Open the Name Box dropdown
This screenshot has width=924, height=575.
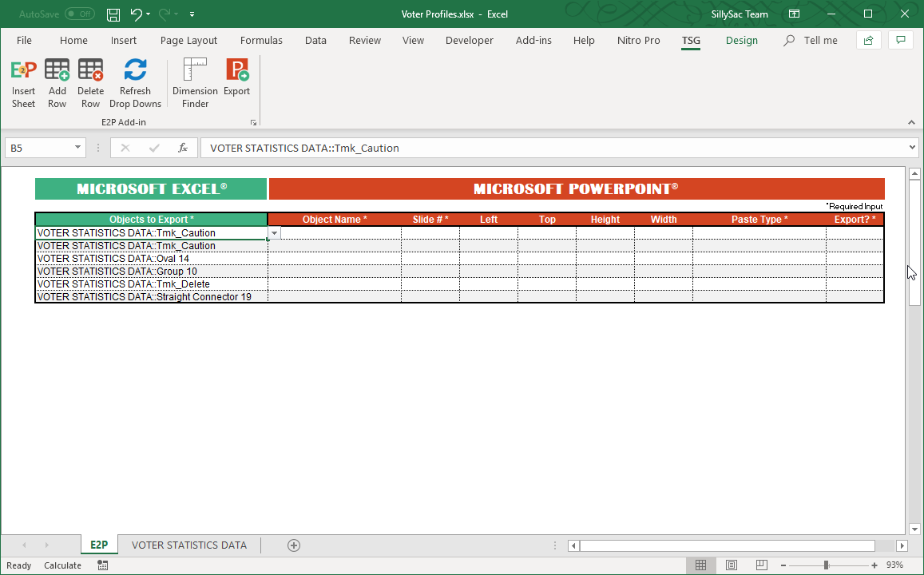77,147
